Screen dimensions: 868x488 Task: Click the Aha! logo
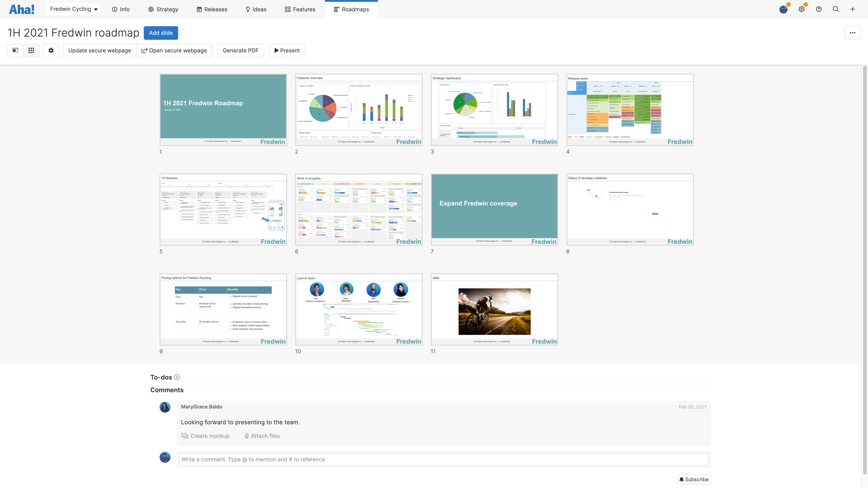pos(21,9)
